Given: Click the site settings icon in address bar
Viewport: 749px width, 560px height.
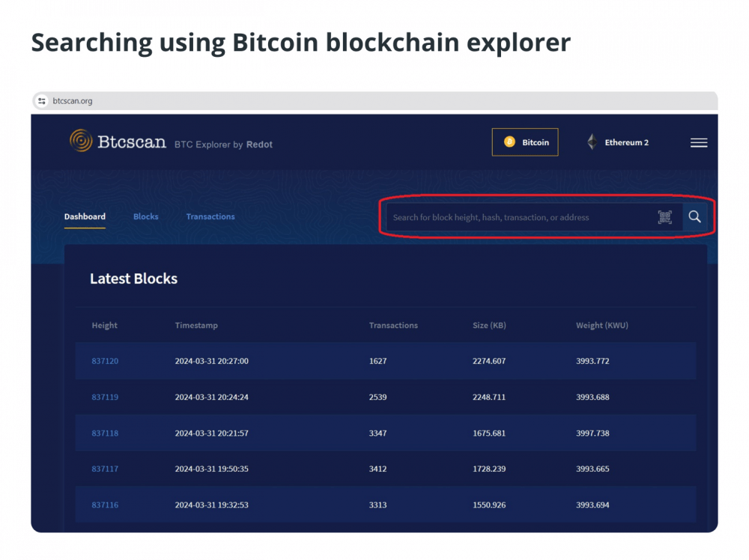Looking at the screenshot, I should (x=42, y=101).
